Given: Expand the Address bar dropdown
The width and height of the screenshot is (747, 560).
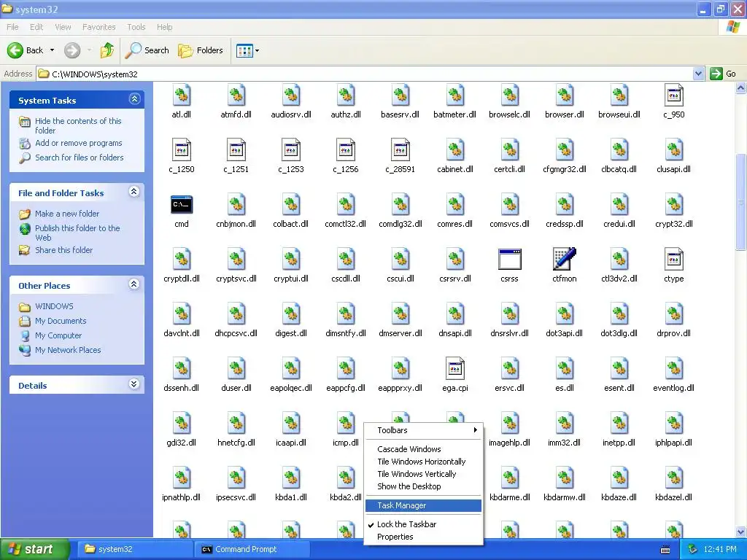Looking at the screenshot, I should [x=698, y=74].
